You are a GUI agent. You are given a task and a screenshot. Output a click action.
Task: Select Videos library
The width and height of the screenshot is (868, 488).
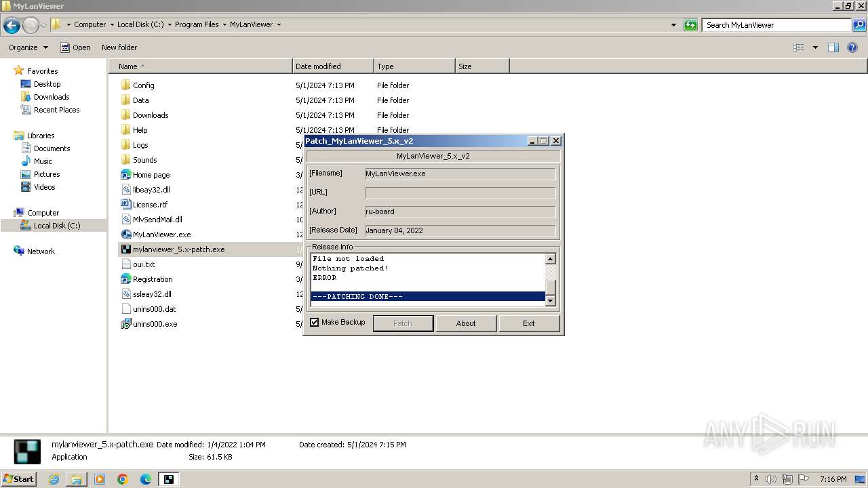pyautogui.click(x=44, y=187)
